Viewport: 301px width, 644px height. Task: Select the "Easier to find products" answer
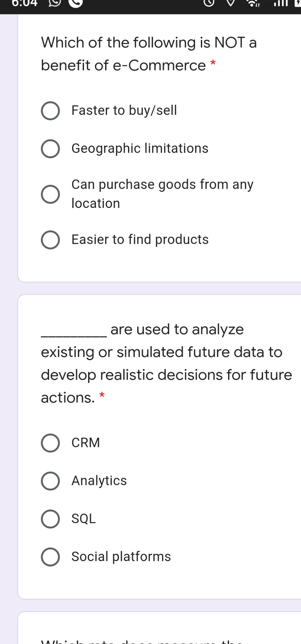[50, 240]
